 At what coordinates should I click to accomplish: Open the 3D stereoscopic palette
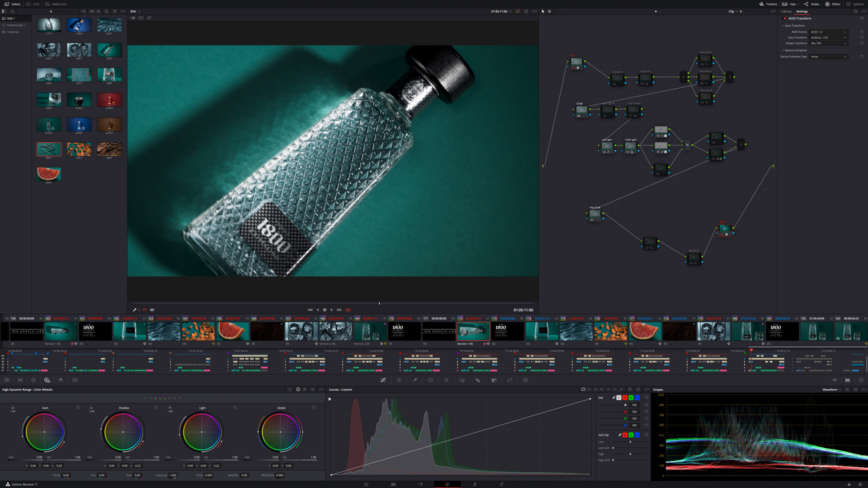[526, 380]
